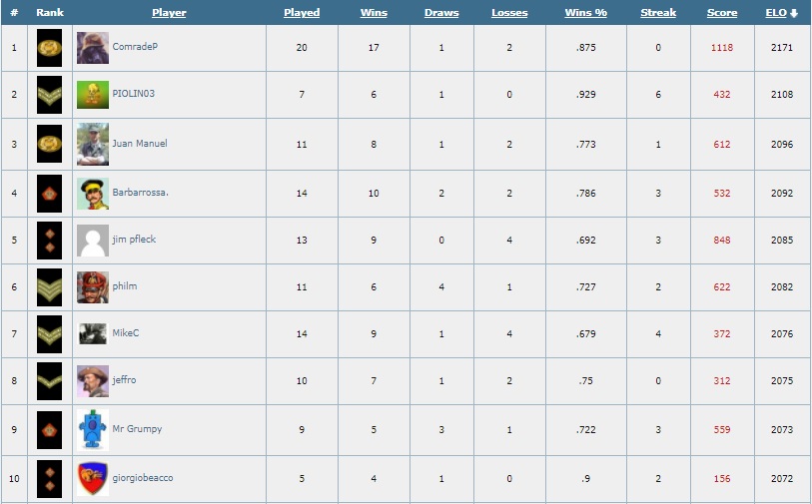812x504 pixels.
Task: Open ComradeP's score of 1118
Action: point(722,48)
